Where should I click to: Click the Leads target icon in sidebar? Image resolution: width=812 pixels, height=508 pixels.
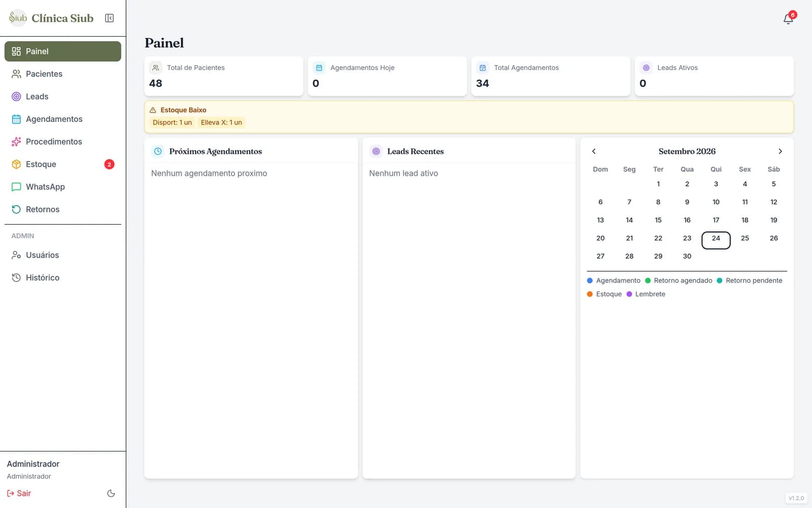pos(16,97)
